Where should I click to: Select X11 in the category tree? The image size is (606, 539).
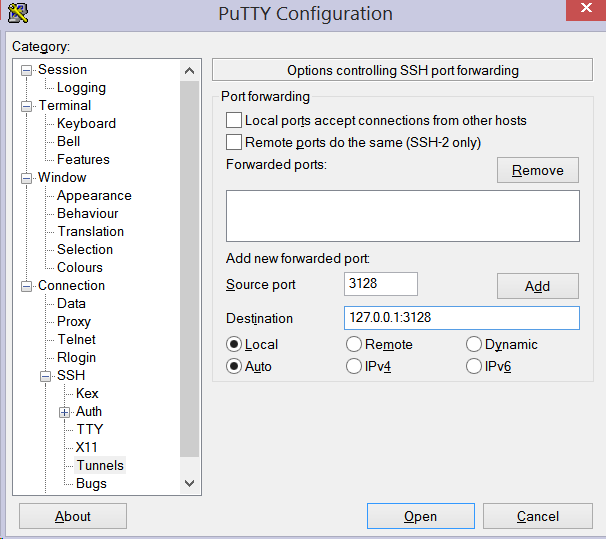(x=86, y=447)
